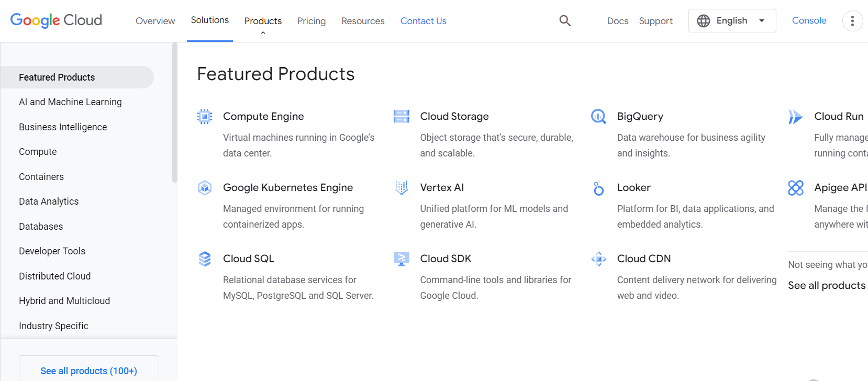
Task: Select the Pricing menu item
Action: coord(311,21)
